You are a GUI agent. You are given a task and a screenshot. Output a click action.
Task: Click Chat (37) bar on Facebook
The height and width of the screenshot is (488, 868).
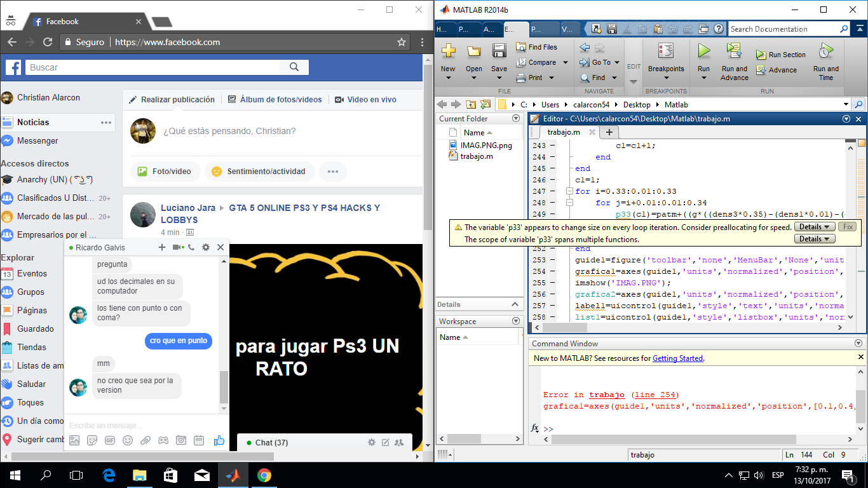pyautogui.click(x=324, y=442)
